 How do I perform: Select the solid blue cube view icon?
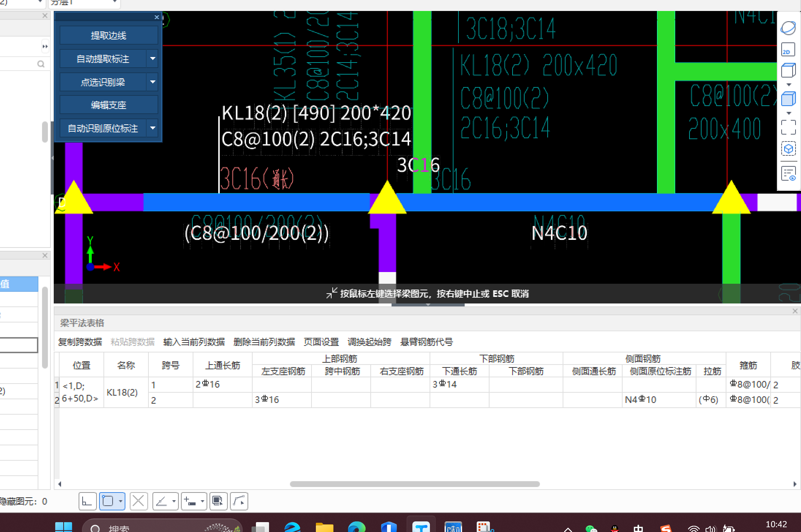point(788,99)
